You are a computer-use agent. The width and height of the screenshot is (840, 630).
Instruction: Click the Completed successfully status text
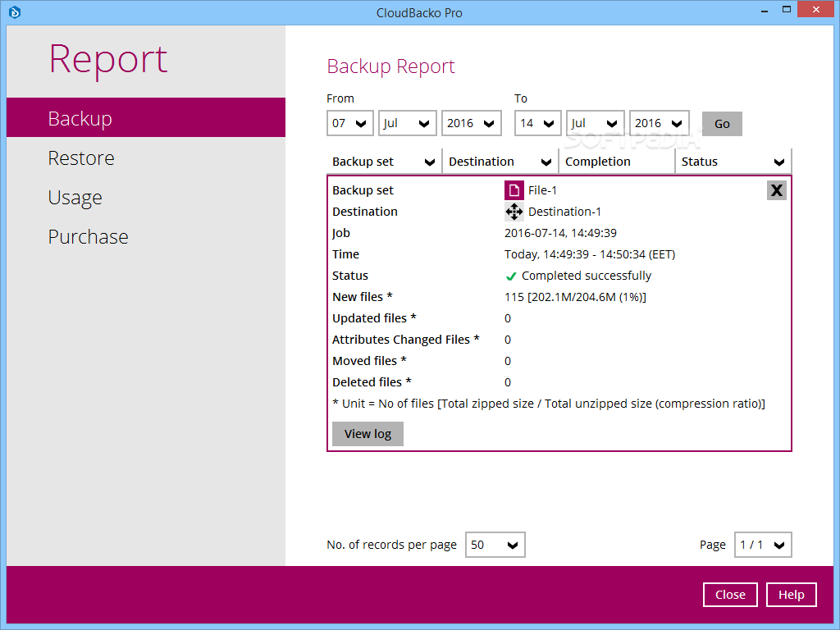tap(586, 276)
